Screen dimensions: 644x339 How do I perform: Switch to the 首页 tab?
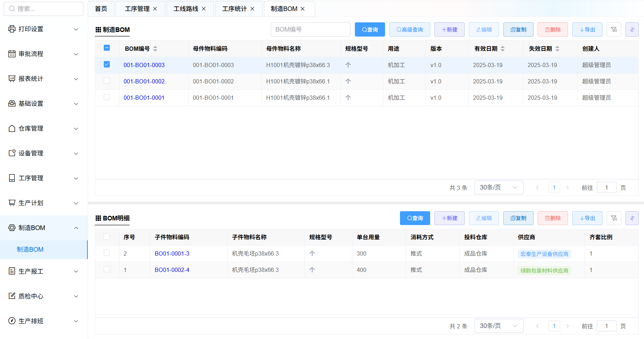point(101,9)
